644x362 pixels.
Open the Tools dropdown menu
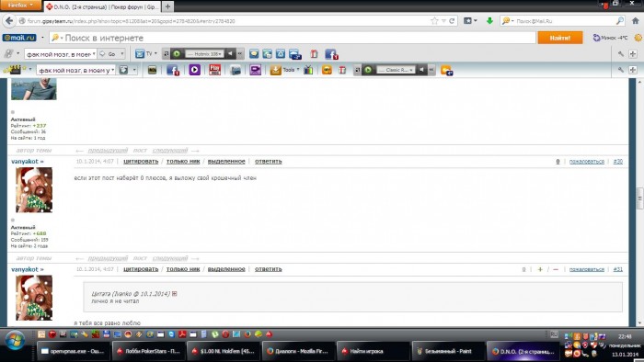coord(285,70)
